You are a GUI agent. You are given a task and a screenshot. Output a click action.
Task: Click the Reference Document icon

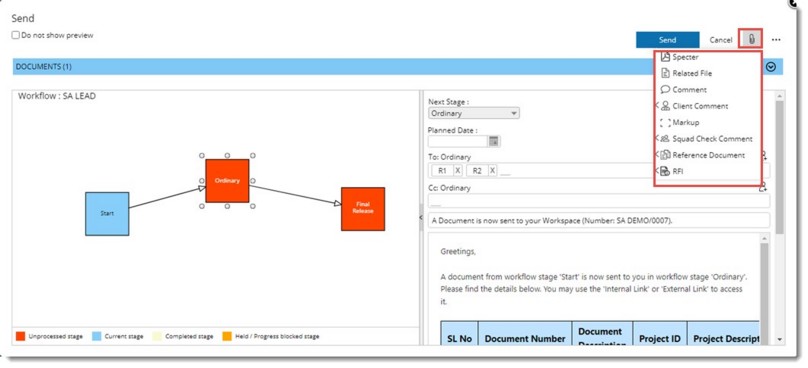tap(665, 155)
